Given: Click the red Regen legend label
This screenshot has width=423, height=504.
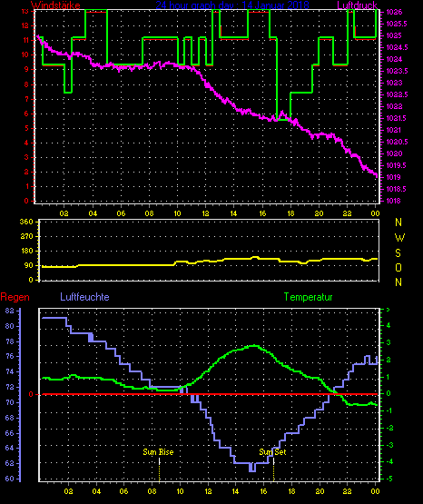Looking at the screenshot, I should [15, 297].
